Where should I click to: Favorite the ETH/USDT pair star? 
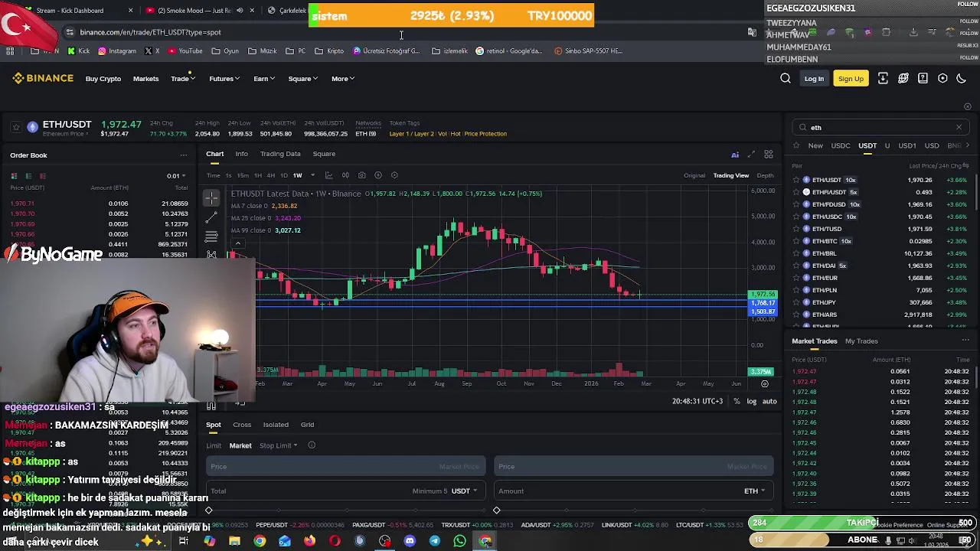[x=796, y=180]
